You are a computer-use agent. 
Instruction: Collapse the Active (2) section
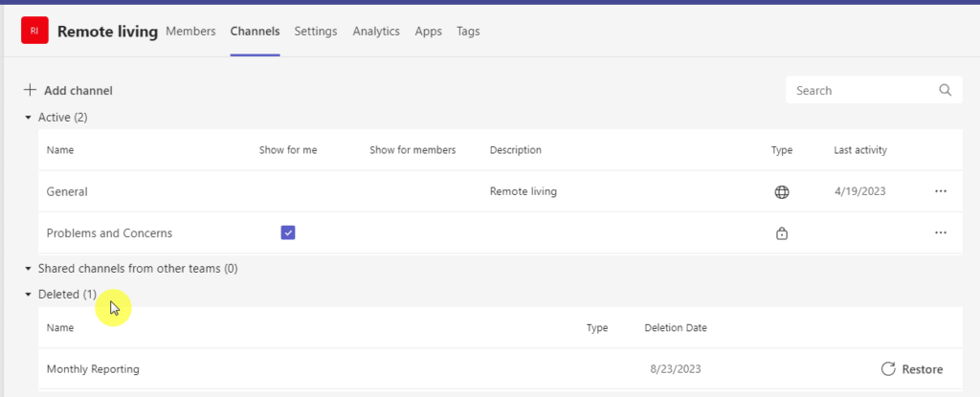(x=28, y=117)
